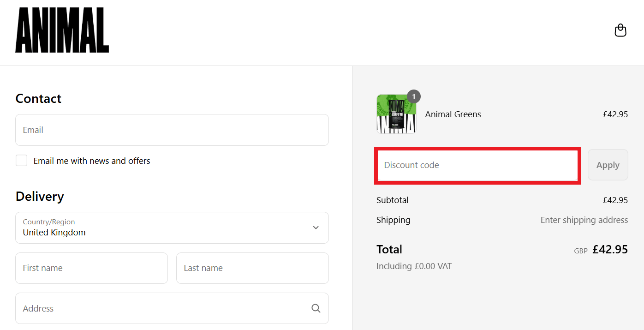Click the 'Including £0.00 VAT' note
Screen dimensions: 644x330
pos(414,266)
